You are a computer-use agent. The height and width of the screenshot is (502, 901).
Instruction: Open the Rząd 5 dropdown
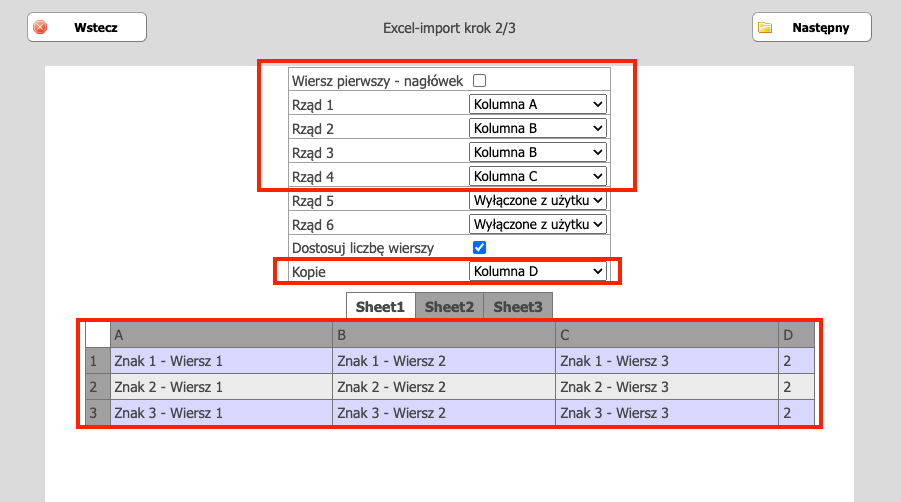coord(537,200)
